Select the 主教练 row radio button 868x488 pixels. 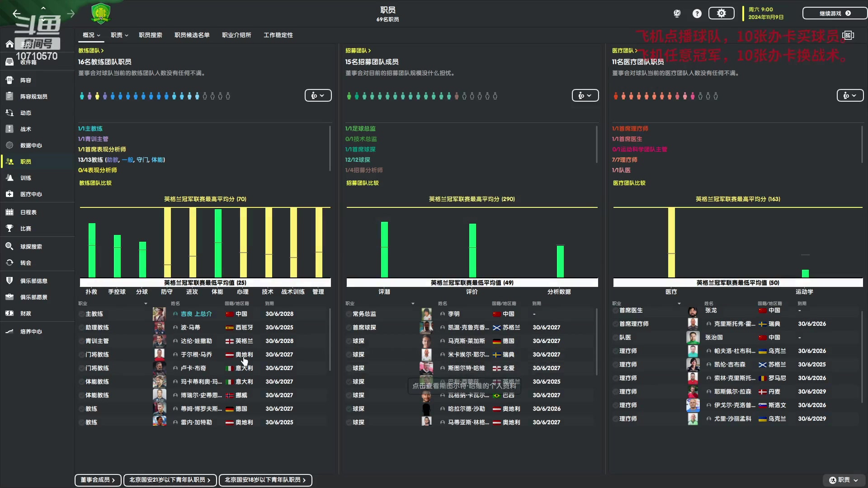pyautogui.click(x=81, y=314)
